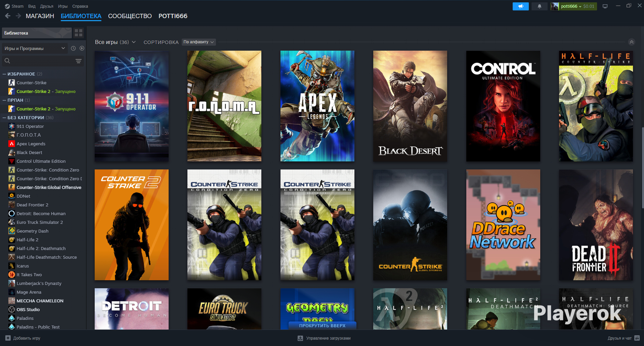This screenshot has height=346, width=644.
Task: Select the Geometry Dash icon in sidebar
Action: (x=11, y=231)
